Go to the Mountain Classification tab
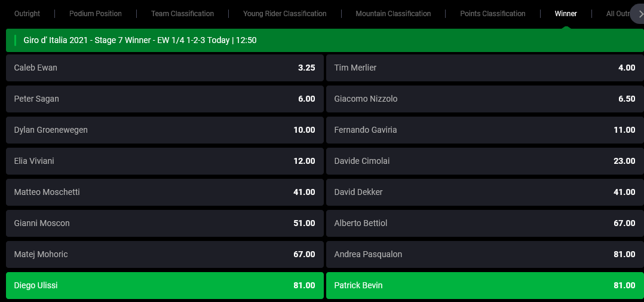 coord(393,14)
